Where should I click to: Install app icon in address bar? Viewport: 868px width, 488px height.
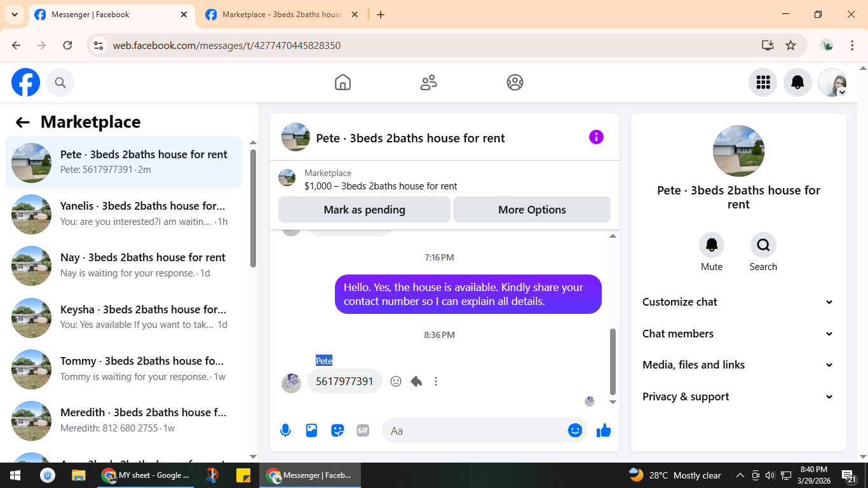tap(768, 45)
